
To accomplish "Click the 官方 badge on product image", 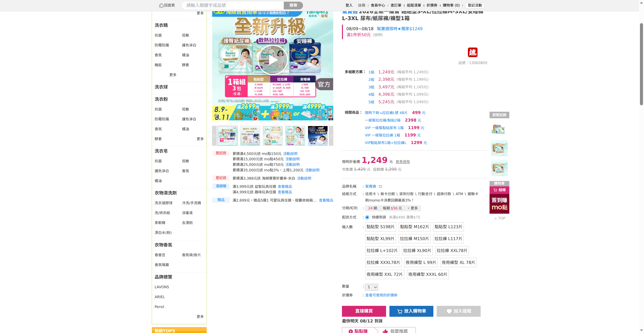I will (x=324, y=84).
